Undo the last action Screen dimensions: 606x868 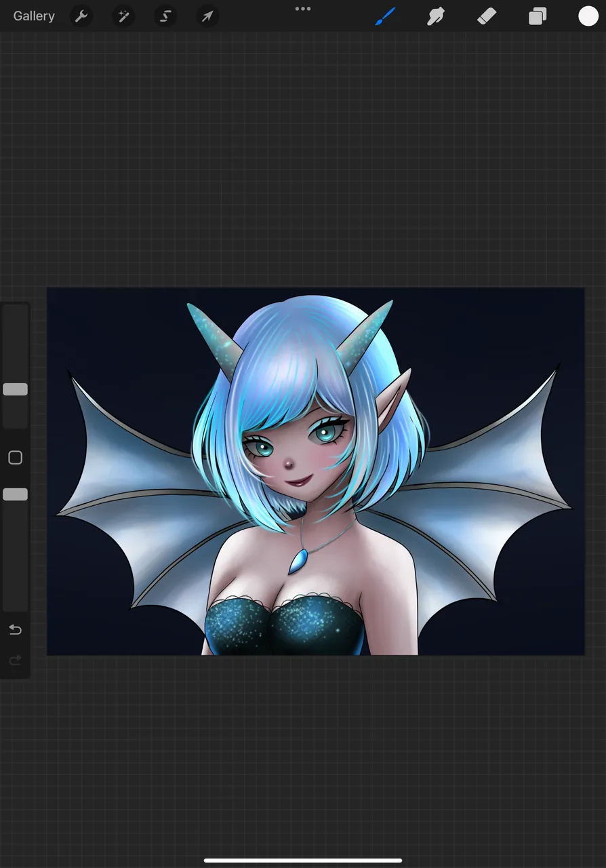(x=15, y=630)
